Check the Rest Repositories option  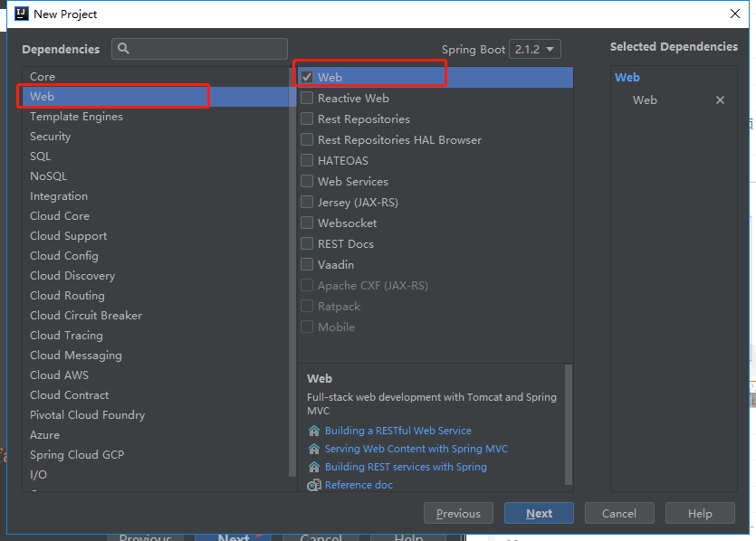(x=307, y=119)
